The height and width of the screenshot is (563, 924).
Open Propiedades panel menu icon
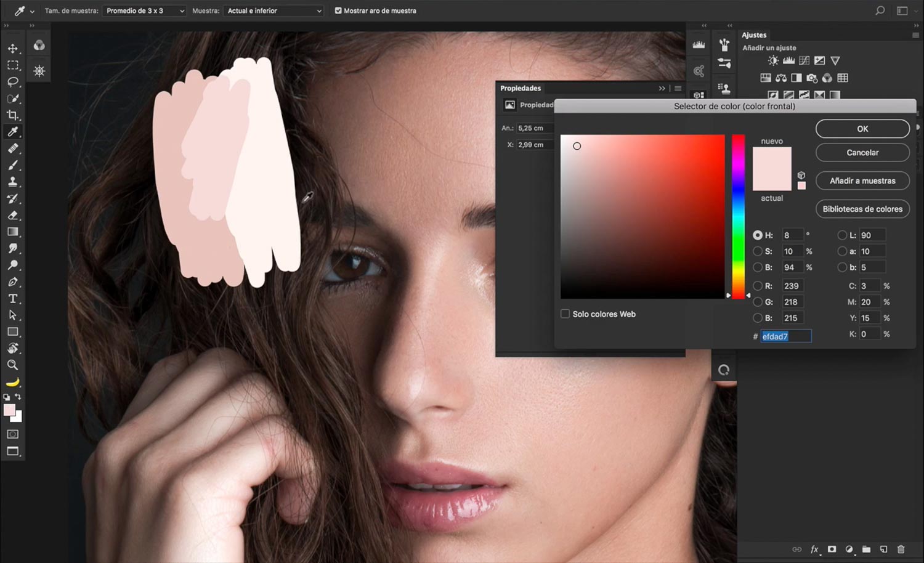[678, 88]
